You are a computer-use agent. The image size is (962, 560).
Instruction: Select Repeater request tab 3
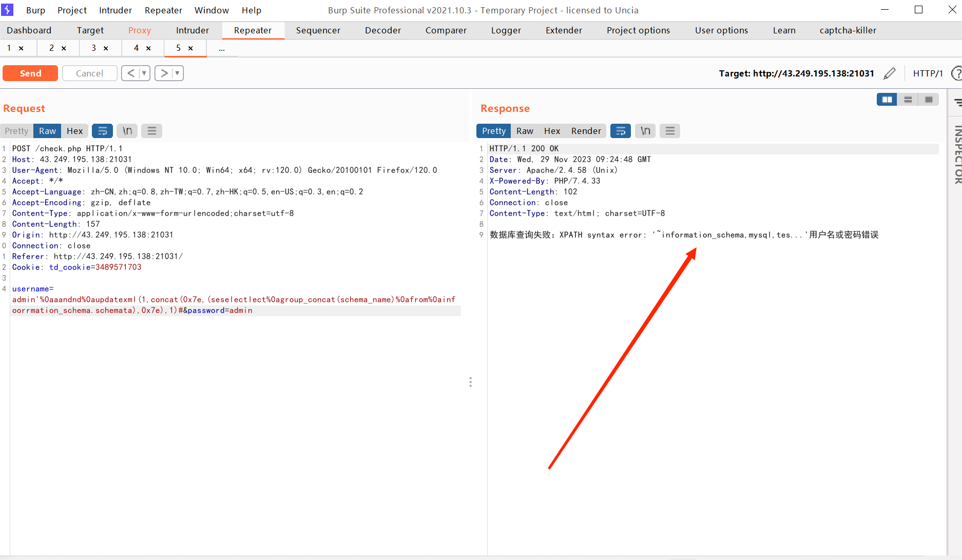(x=94, y=48)
